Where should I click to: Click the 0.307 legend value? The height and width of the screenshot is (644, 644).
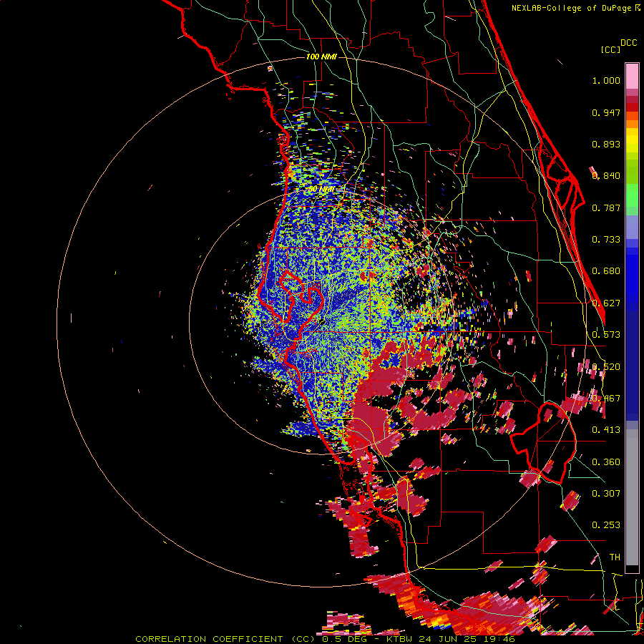pos(606,494)
